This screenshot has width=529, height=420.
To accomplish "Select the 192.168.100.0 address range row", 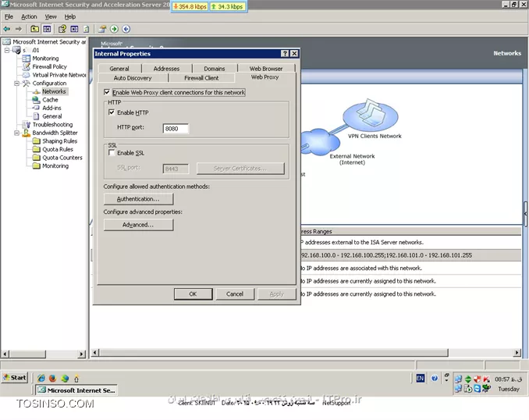I will coord(410,255).
